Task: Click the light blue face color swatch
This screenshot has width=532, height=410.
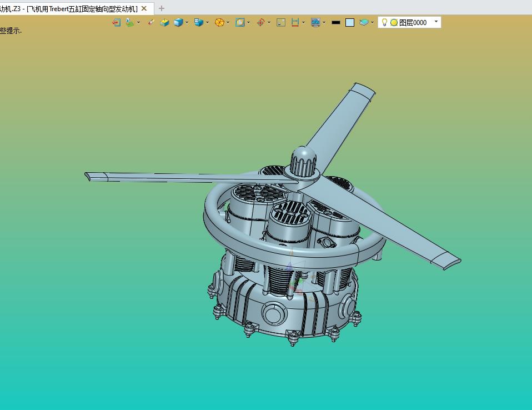Action: tap(350, 22)
